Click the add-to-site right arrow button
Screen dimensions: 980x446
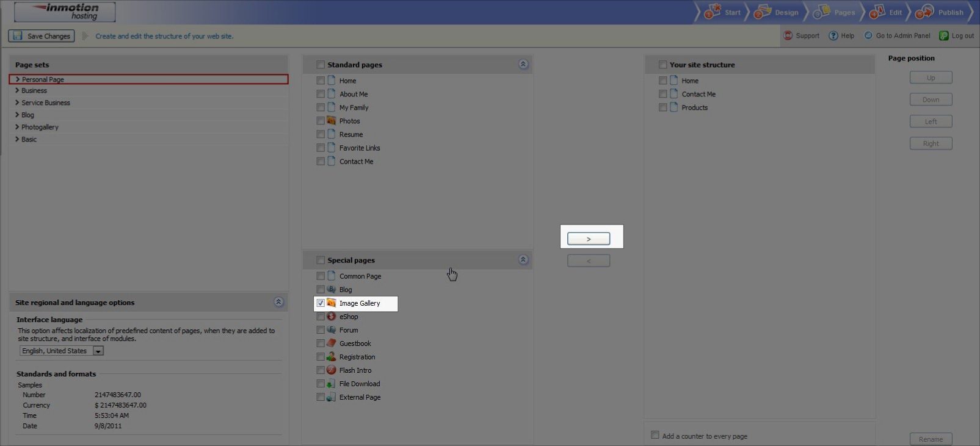[589, 239]
